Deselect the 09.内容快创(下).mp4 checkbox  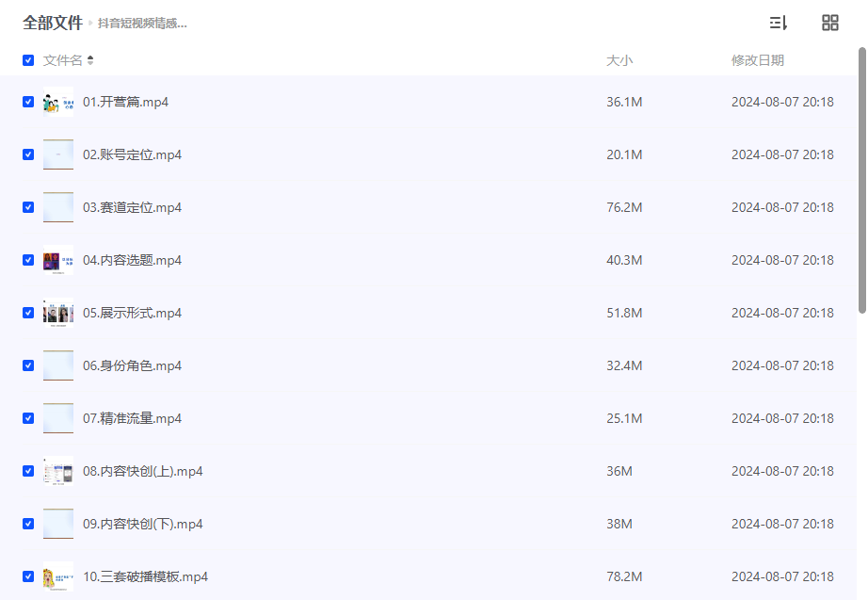coord(28,524)
